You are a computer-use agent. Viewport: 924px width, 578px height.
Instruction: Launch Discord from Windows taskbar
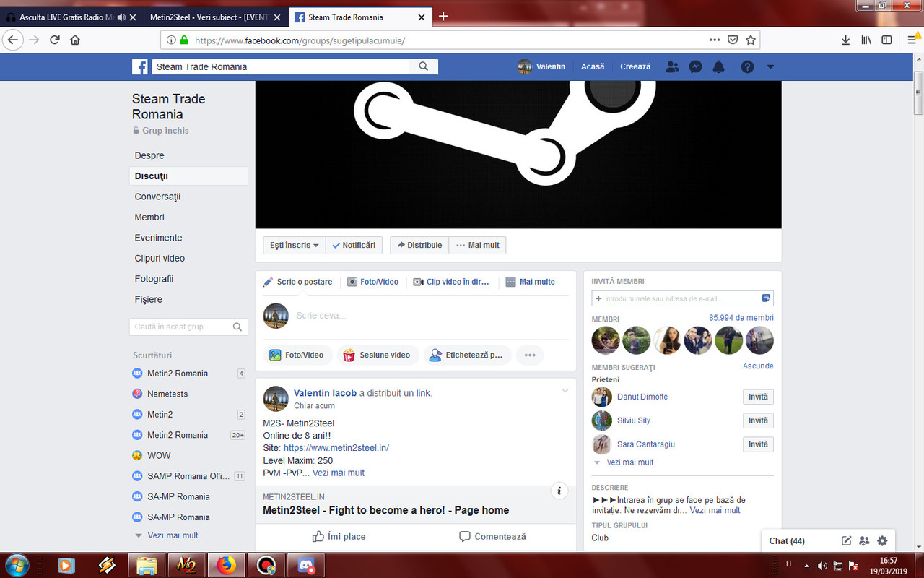[307, 564]
